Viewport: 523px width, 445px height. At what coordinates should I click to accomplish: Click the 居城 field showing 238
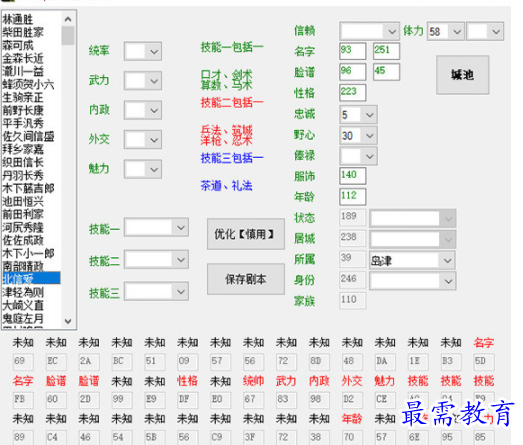[353, 238]
